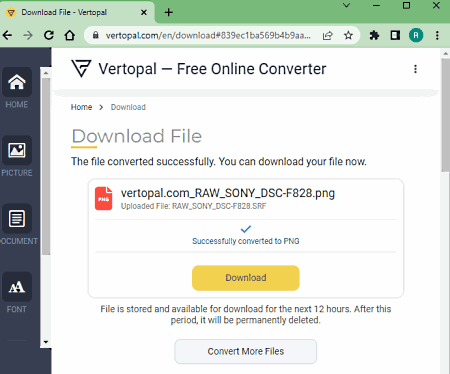Click the address bar URL field
The height and width of the screenshot is (374, 450).
[x=208, y=35]
